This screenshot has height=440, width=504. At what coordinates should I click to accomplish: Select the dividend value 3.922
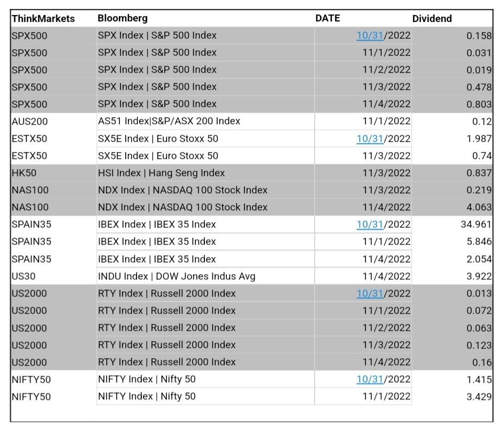tap(479, 276)
